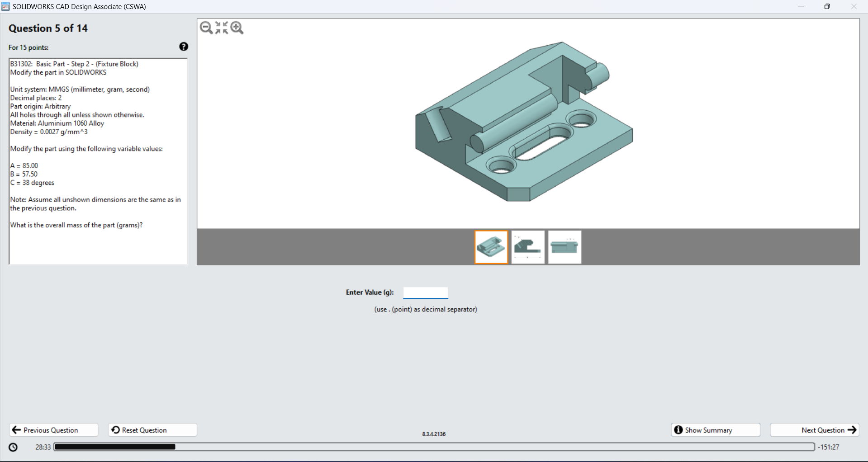
Task: Click the exam time progress bar
Action: tap(434, 447)
